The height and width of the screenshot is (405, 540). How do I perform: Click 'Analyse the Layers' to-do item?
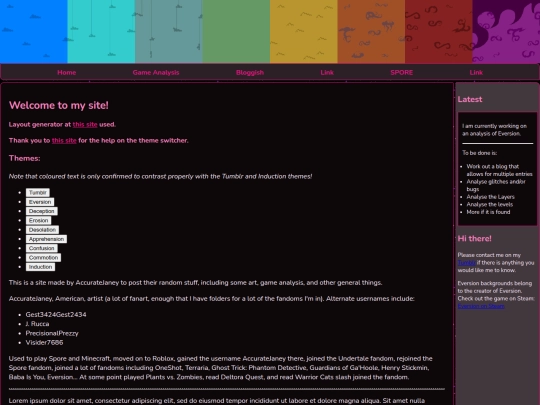coord(490,197)
